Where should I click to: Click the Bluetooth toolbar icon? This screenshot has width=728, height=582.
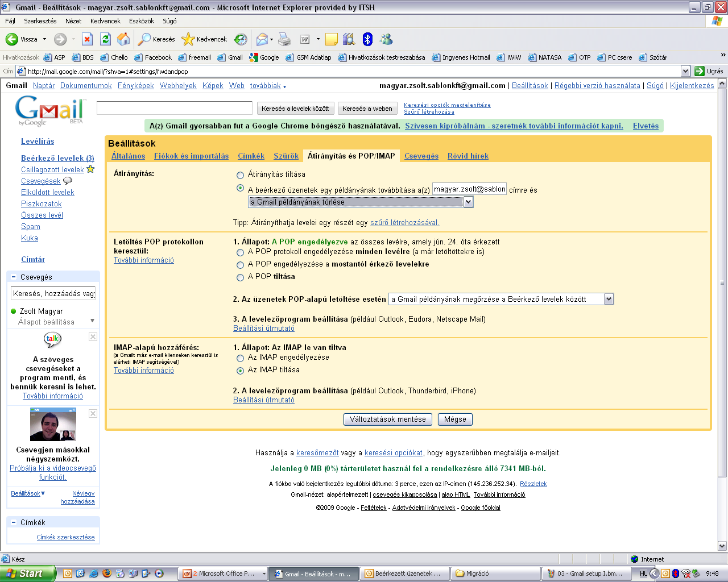[367, 39]
